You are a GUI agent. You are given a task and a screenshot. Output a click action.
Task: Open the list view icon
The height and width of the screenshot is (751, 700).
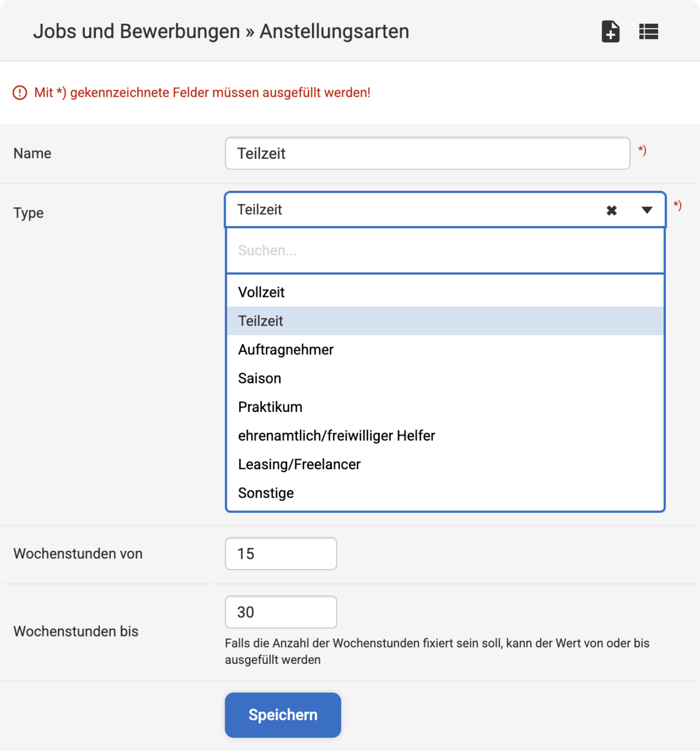(648, 32)
